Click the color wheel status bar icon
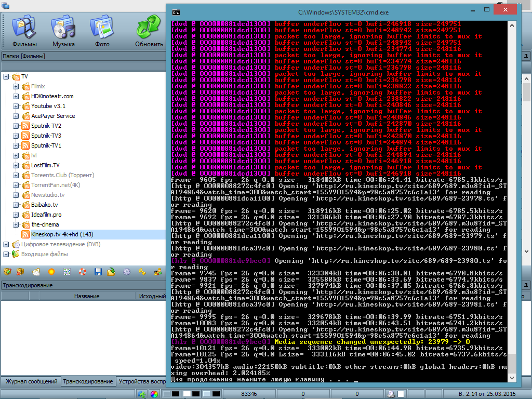Viewport: 532px width, 399px height. point(153,394)
